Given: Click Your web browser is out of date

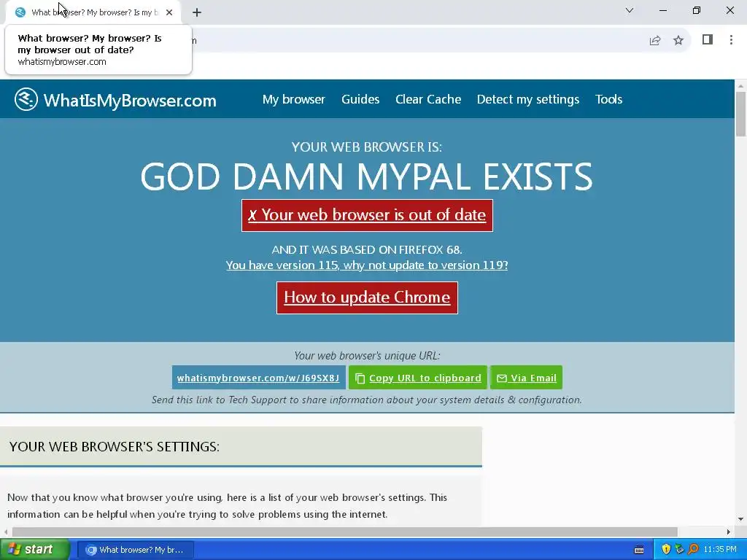Looking at the screenshot, I should pos(367,215).
